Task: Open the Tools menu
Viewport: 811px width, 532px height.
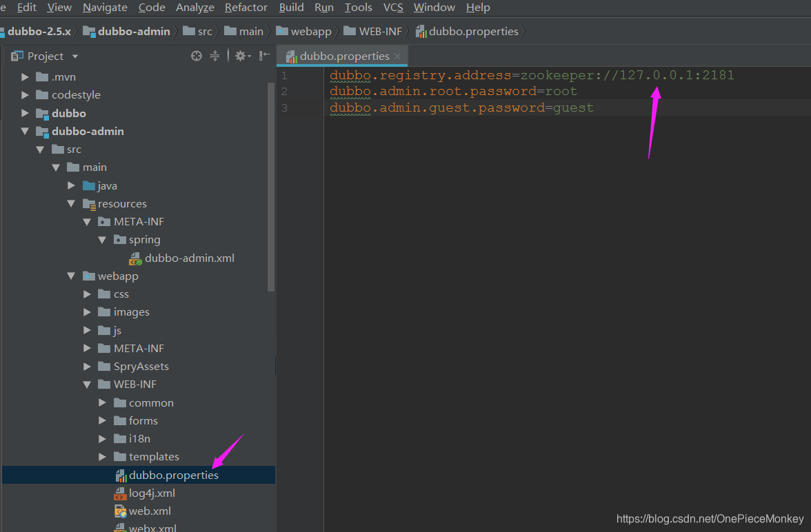Action: [359, 8]
